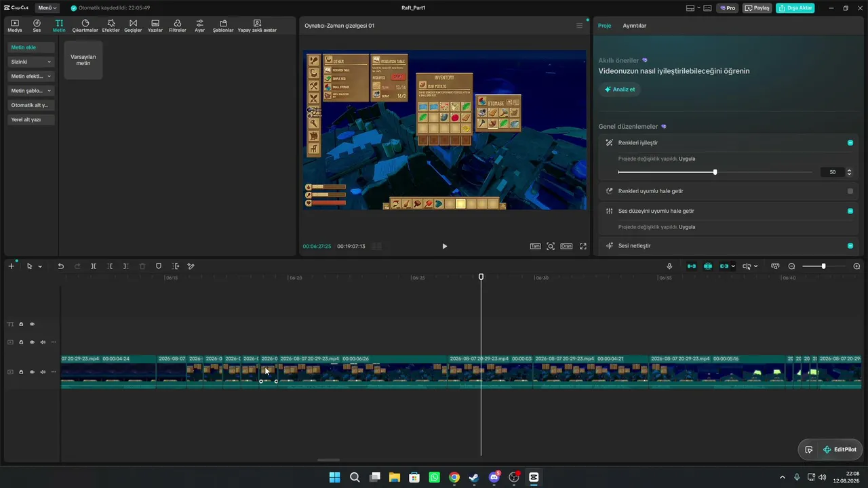Toggle the Renkleri iyileştir checkbox

tap(850, 143)
